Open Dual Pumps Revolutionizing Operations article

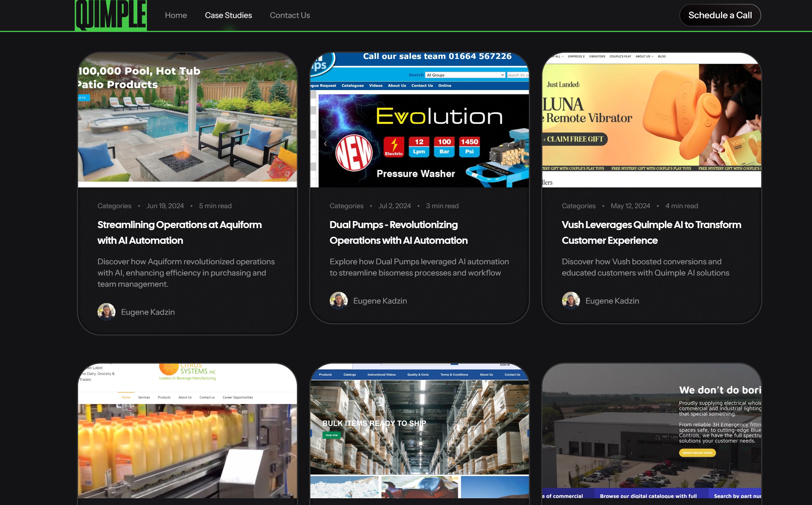pos(399,233)
